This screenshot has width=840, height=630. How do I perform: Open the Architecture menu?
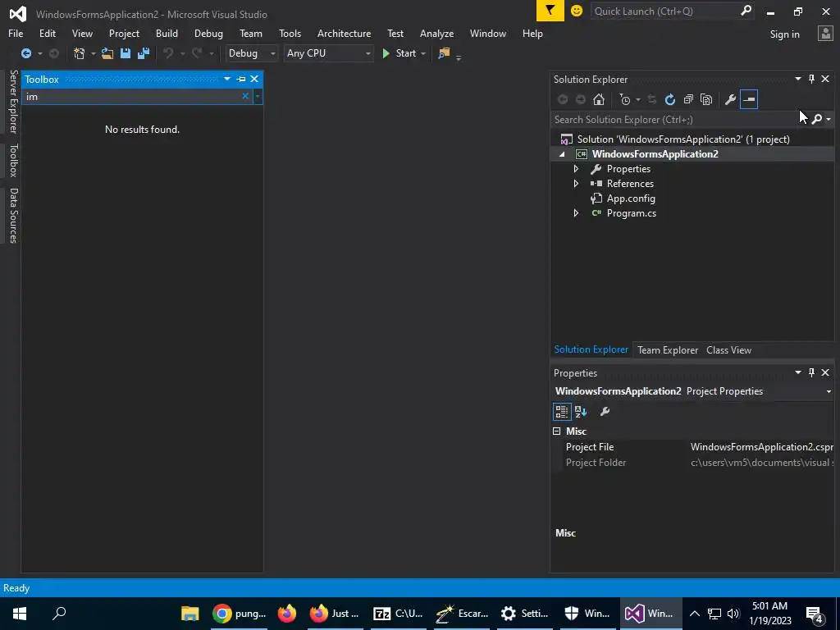point(344,33)
